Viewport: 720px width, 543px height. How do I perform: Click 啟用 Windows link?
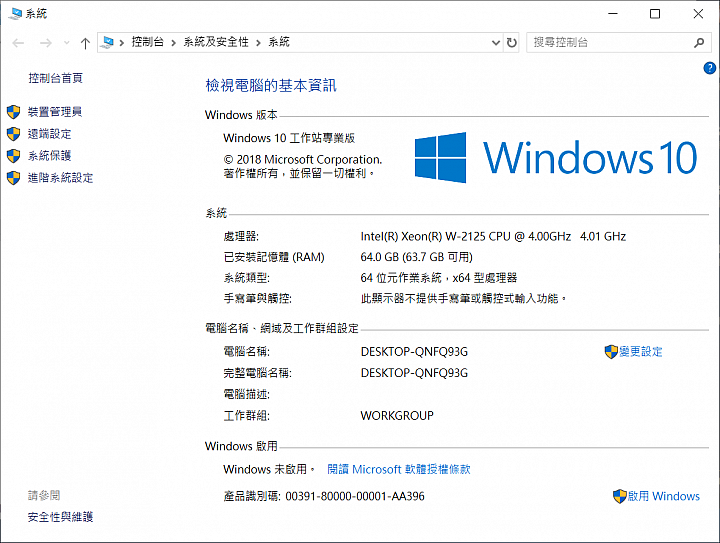[664, 496]
